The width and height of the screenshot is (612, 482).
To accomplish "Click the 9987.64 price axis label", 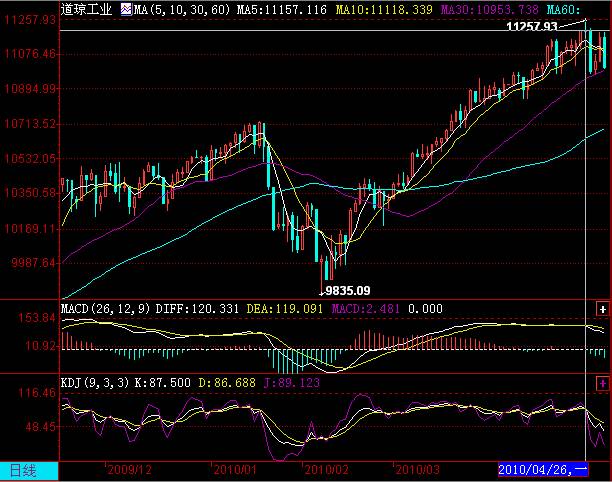I will point(33,263).
